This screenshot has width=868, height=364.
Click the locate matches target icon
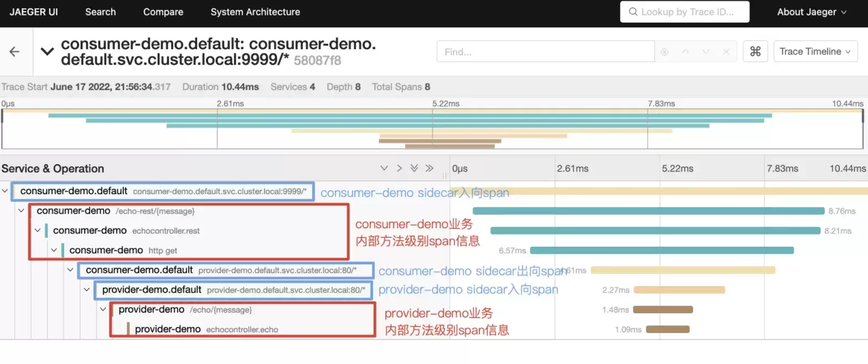664,51
